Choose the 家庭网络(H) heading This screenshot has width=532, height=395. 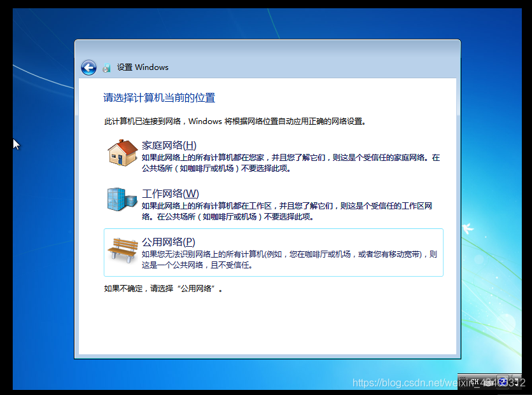(169, 146)
